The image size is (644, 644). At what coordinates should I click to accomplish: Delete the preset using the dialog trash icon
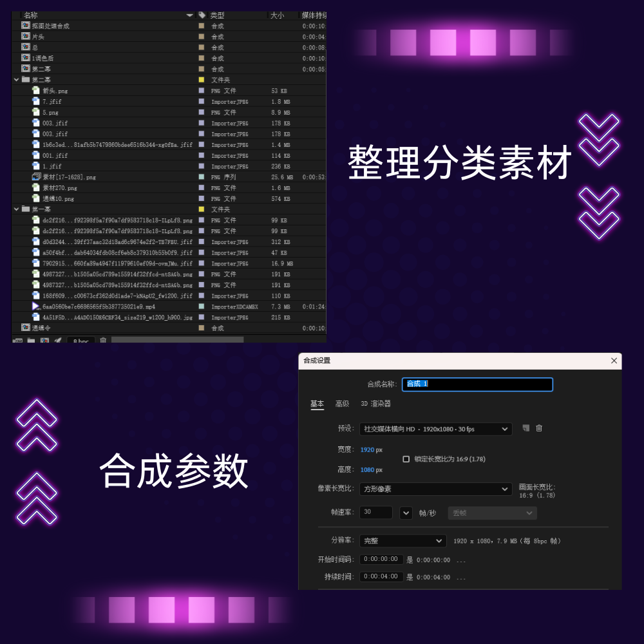(539, 429)
